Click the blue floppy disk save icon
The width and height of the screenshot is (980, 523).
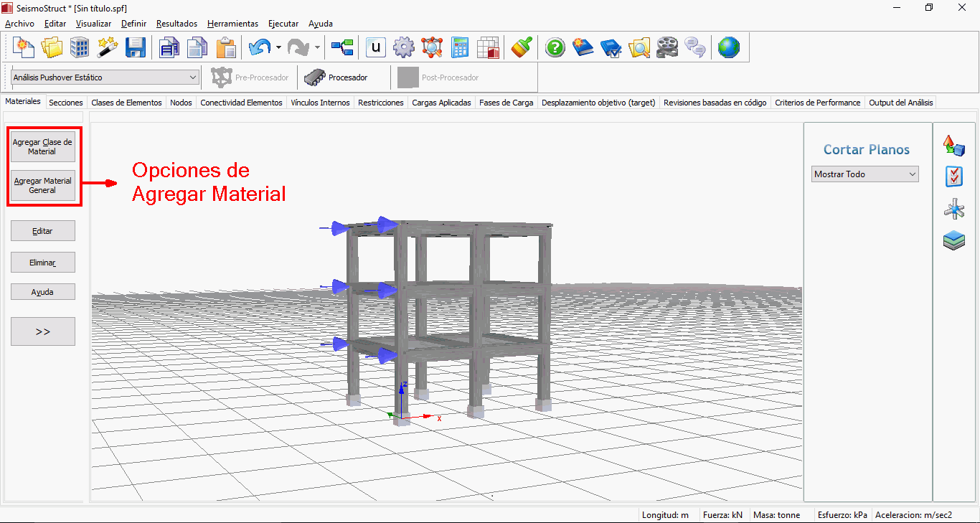point(136,48)
